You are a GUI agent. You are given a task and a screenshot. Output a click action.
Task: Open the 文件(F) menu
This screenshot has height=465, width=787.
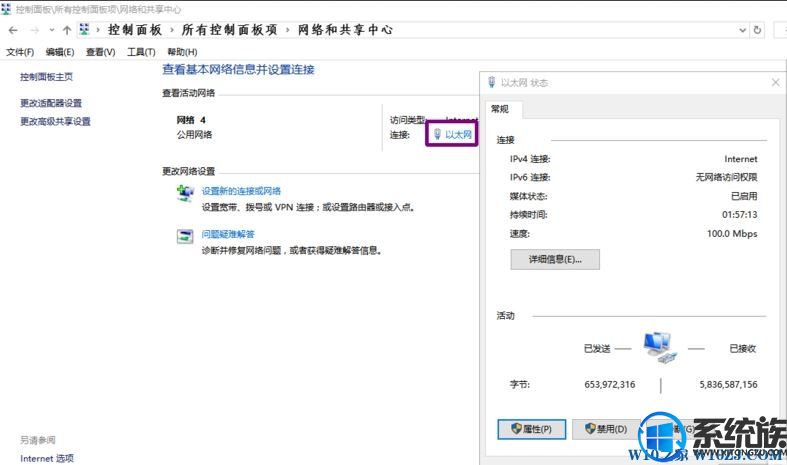(x=20, y=52)
